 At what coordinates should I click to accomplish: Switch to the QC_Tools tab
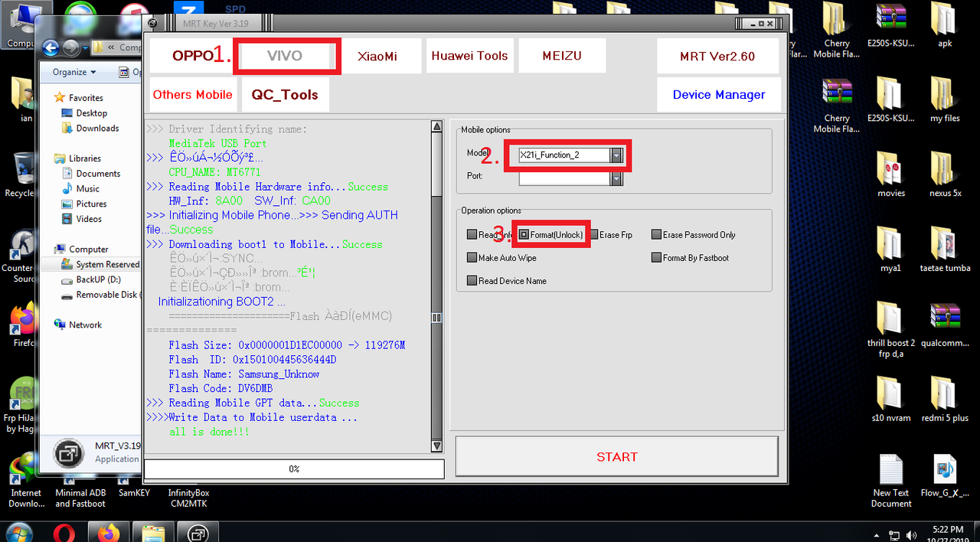285,94
